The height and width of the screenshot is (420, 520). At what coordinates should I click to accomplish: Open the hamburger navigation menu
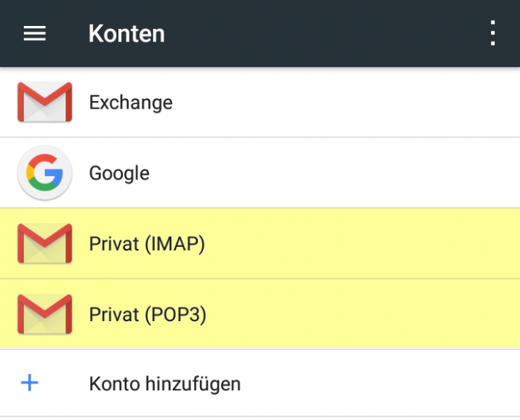(x=34, y=33)
